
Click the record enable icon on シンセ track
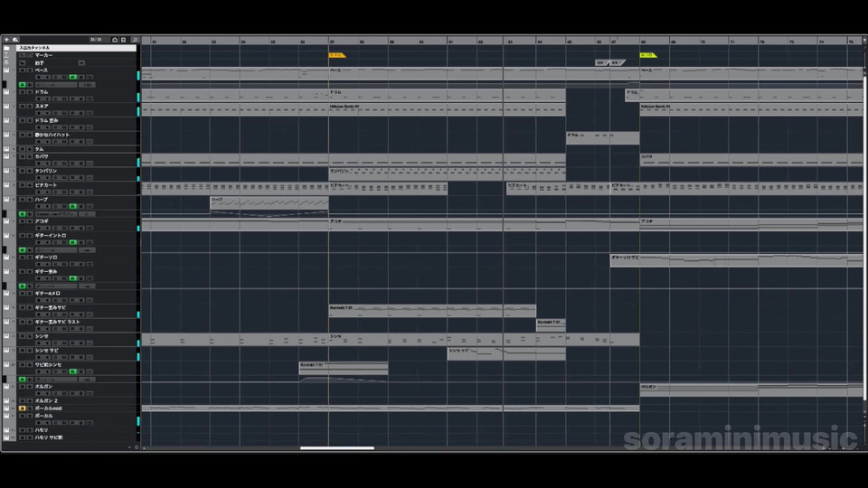pyautogui.click(x=39, y=343)
